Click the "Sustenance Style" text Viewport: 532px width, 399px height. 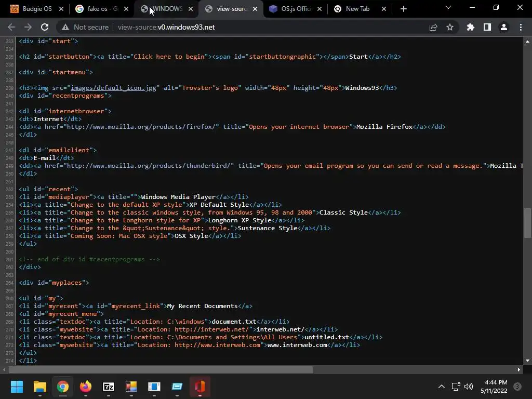268,229
